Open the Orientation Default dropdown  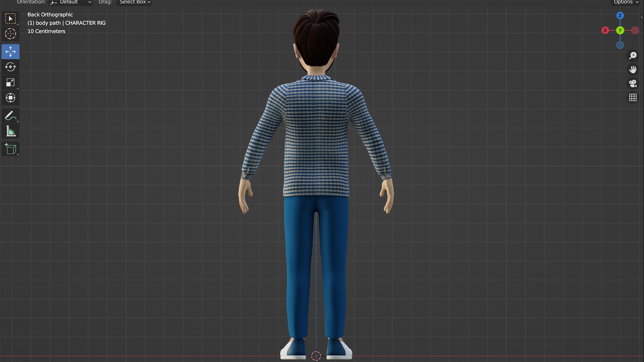71,2
